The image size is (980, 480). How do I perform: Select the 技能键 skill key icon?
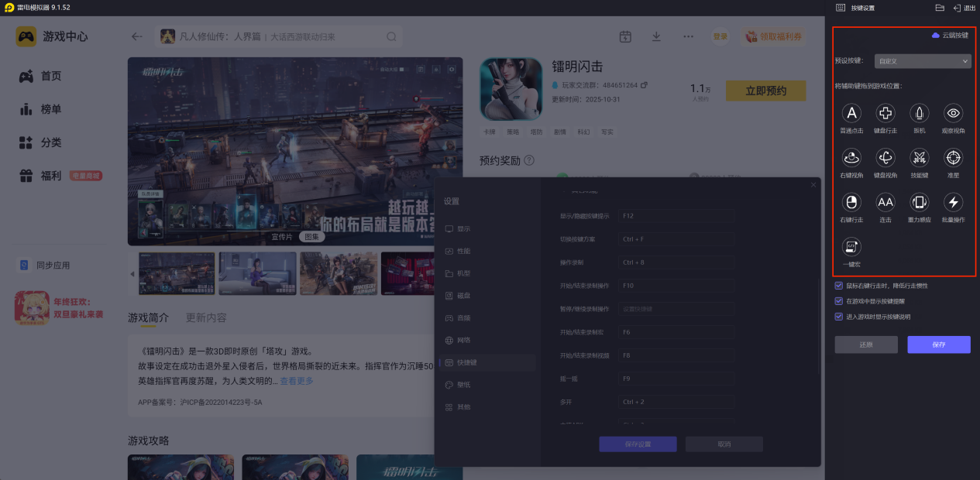(x=920, y=158)
